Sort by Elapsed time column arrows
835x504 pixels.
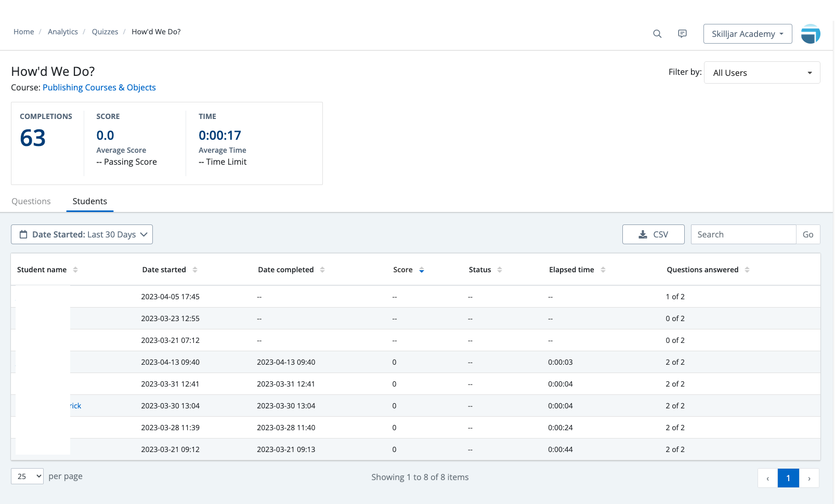(x=603, y=270)
